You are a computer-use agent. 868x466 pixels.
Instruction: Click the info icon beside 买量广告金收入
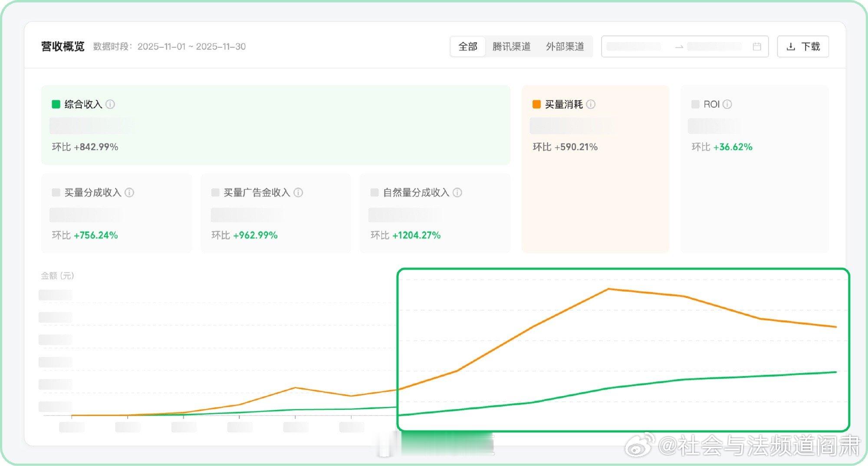coord(298,192)
